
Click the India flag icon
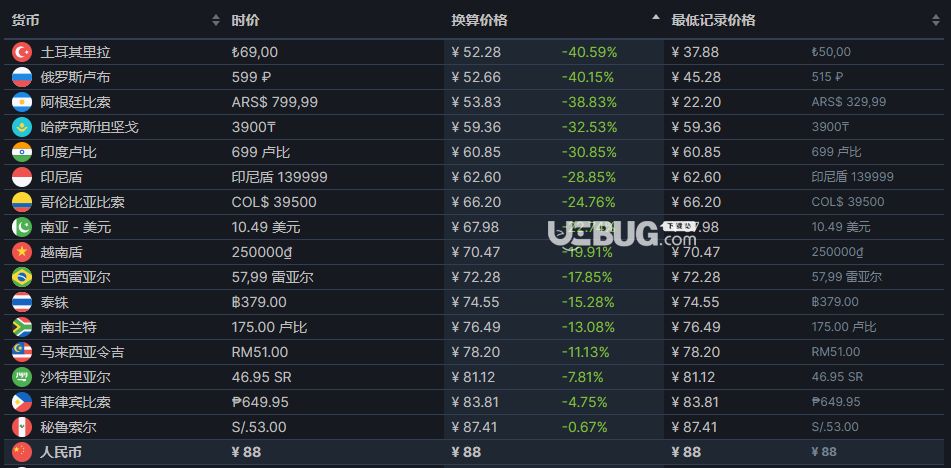(x=22, y=152)
